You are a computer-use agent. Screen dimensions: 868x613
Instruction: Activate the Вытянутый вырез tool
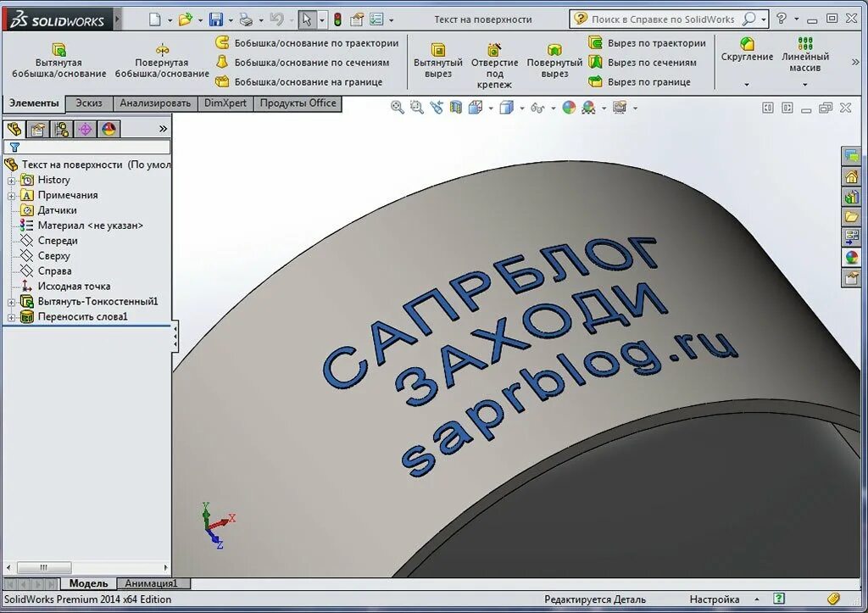point(438,61)
